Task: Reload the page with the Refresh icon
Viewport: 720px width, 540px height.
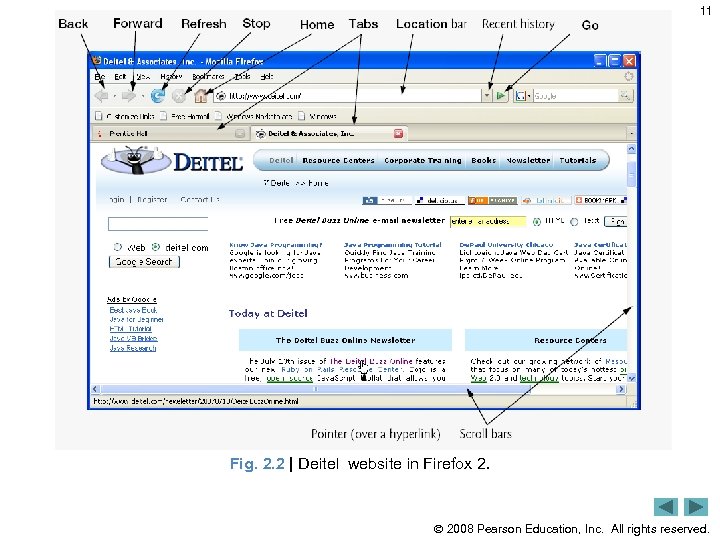Action: pyautogui.click(x=158, y=96)
